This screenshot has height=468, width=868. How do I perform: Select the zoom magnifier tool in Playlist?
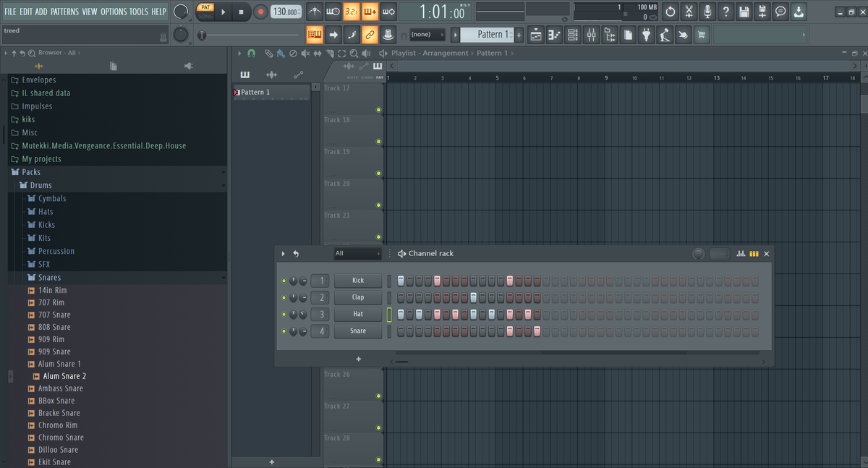(x=354, y=53)
